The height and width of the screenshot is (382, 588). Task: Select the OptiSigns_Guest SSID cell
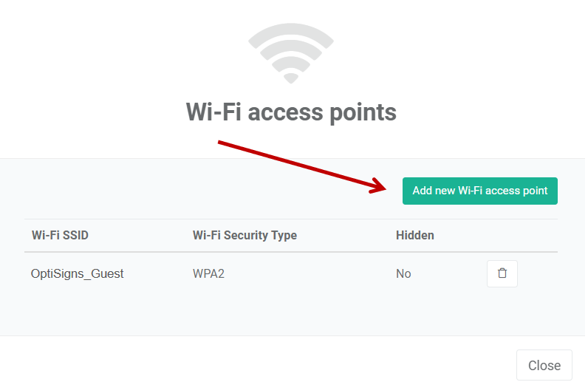click(x=78, y=273)
